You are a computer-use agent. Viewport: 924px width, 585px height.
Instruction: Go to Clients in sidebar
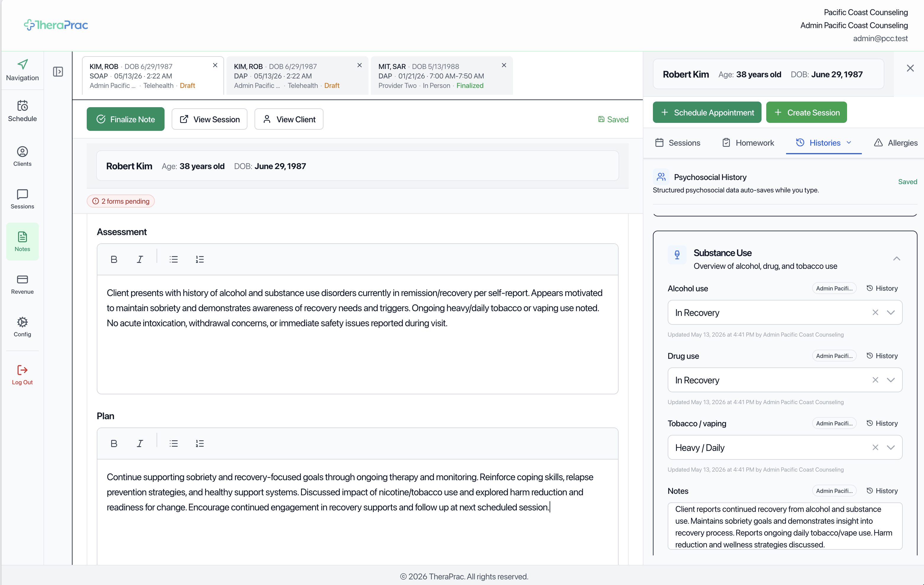22,156
